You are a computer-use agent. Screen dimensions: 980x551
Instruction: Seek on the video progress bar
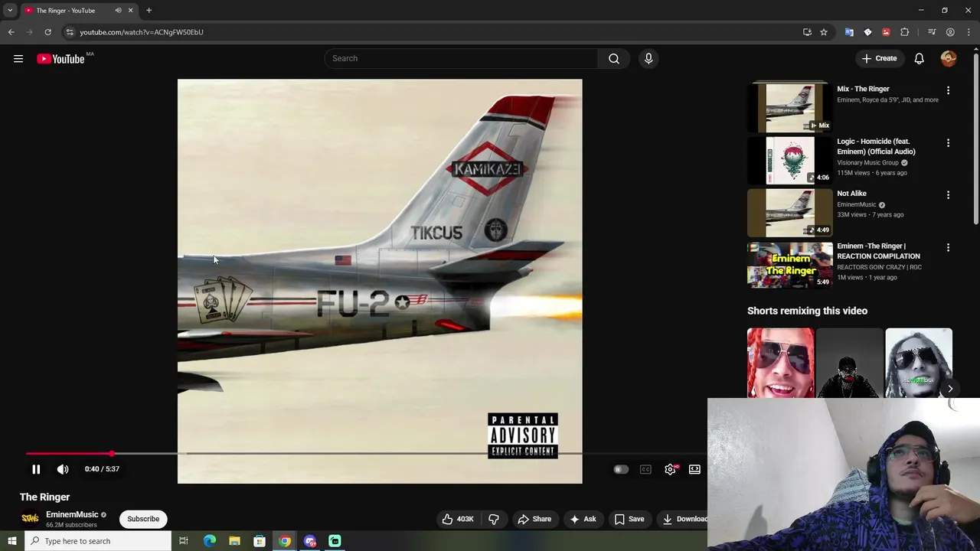tap(366, 454)
